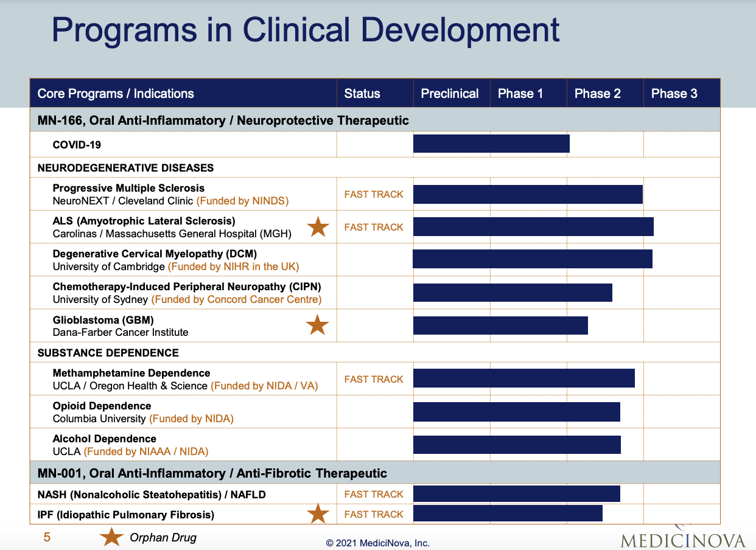Click the COVID-19 progress bar

pos(491,144)
